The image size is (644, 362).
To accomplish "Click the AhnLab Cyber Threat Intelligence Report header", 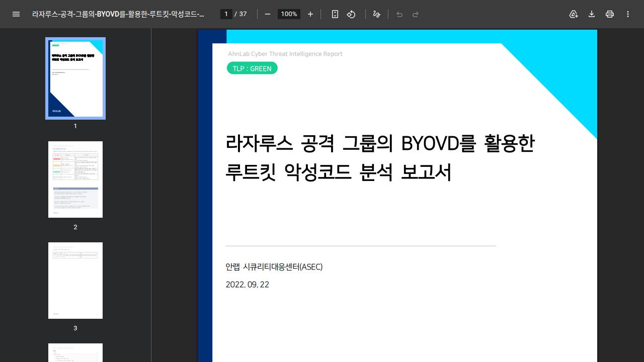I will 285,54.
